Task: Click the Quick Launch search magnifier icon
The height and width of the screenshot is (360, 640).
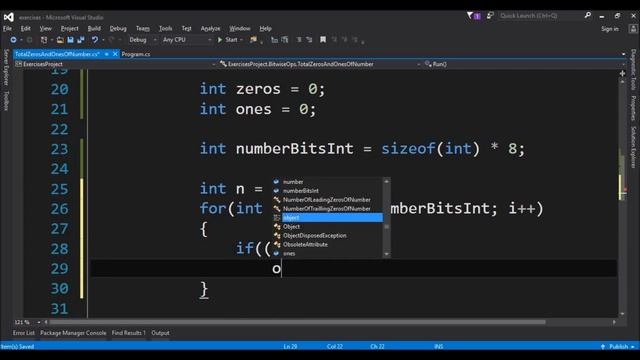Action: tap(588, 16)
